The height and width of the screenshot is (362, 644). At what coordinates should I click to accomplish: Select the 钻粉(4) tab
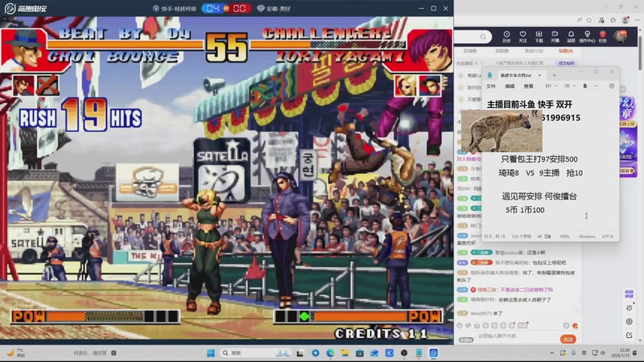click(x=566, y=51)
